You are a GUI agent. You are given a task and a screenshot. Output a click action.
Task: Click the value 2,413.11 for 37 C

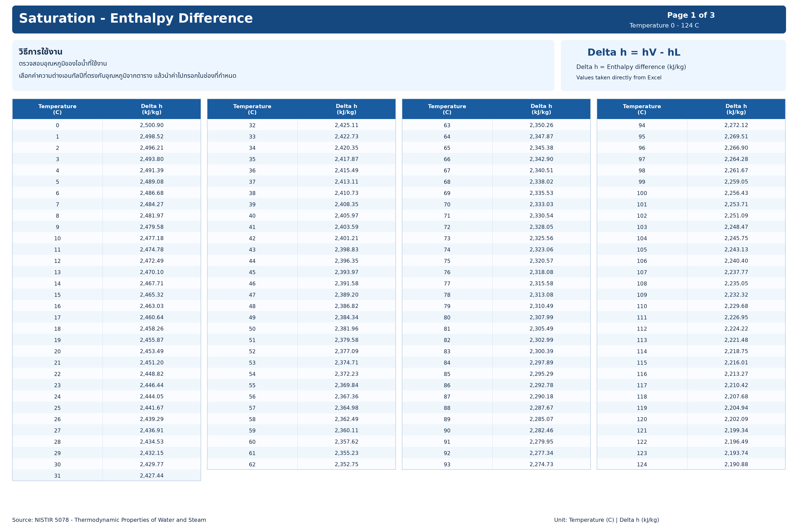[346, 182]
